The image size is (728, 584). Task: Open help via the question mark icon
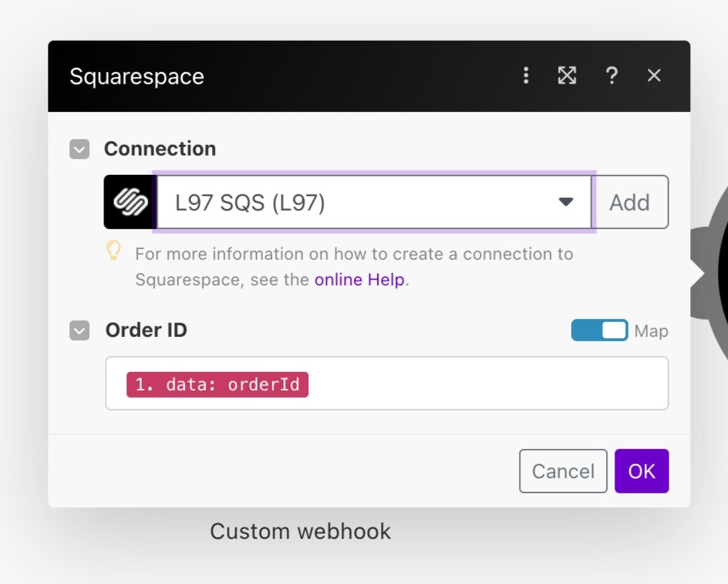tap(612, 75)
